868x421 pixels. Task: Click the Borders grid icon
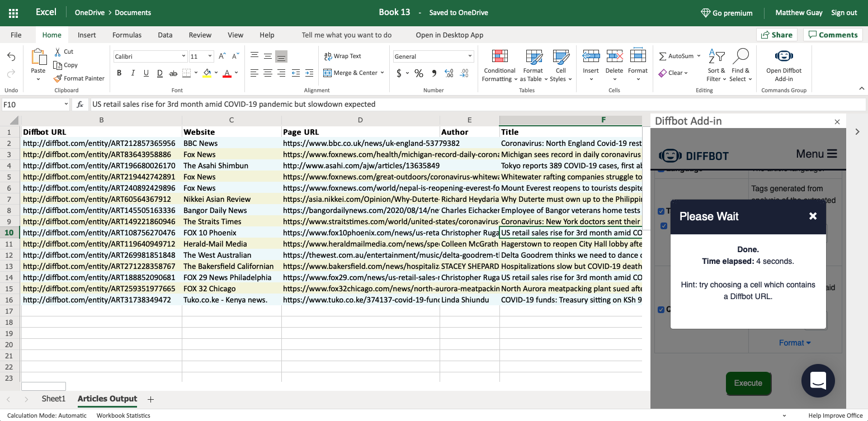click(x=187, y=73)
